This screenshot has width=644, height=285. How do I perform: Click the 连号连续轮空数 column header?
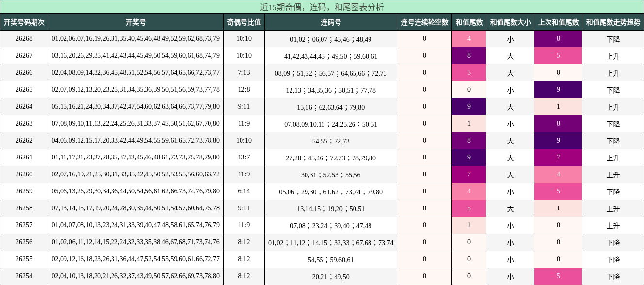pos(424,22)
